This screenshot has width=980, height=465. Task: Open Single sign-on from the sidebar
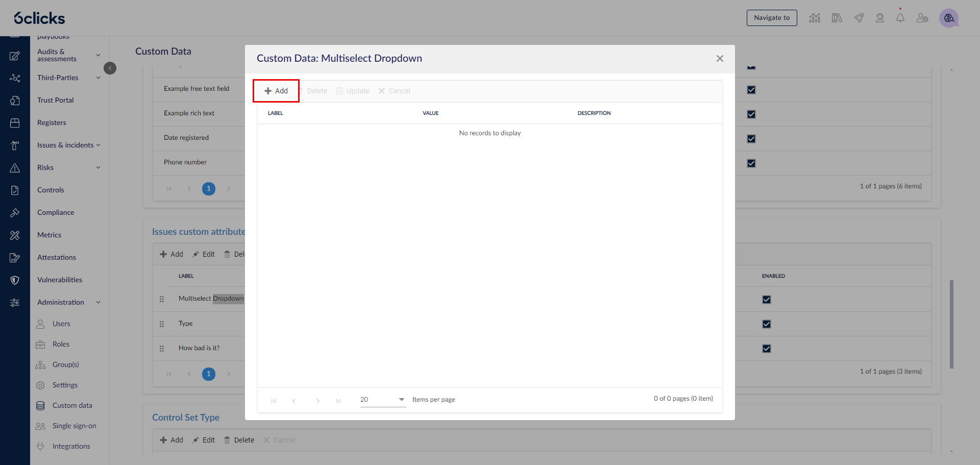click(74, 426)
